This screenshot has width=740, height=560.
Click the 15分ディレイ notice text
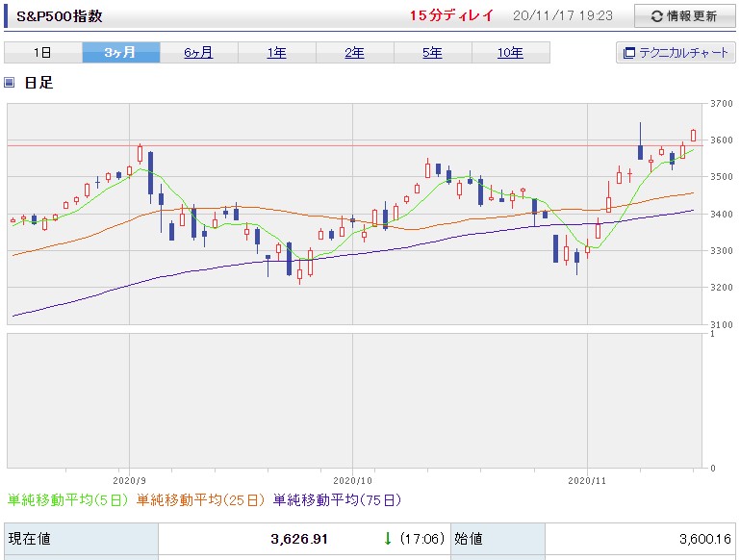point(451,15)
